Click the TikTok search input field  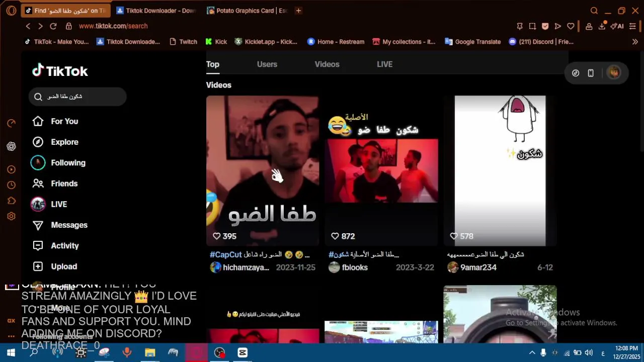click(x=77, y=97)
